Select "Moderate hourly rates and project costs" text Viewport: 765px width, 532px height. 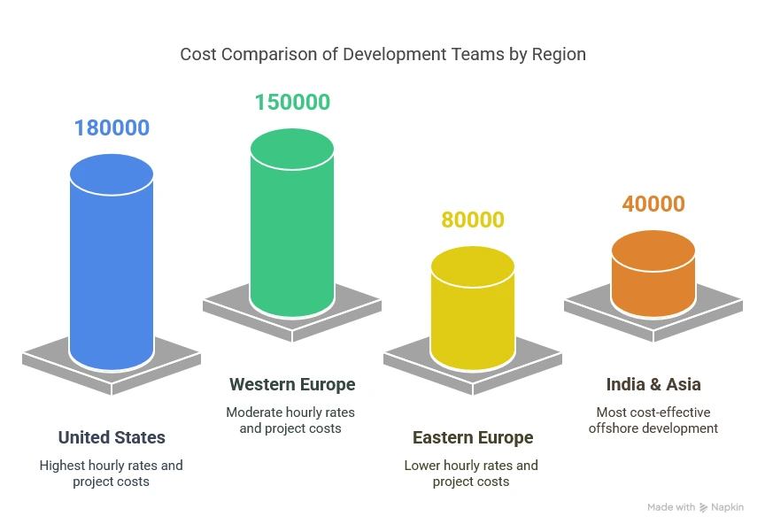coord(290,420)
